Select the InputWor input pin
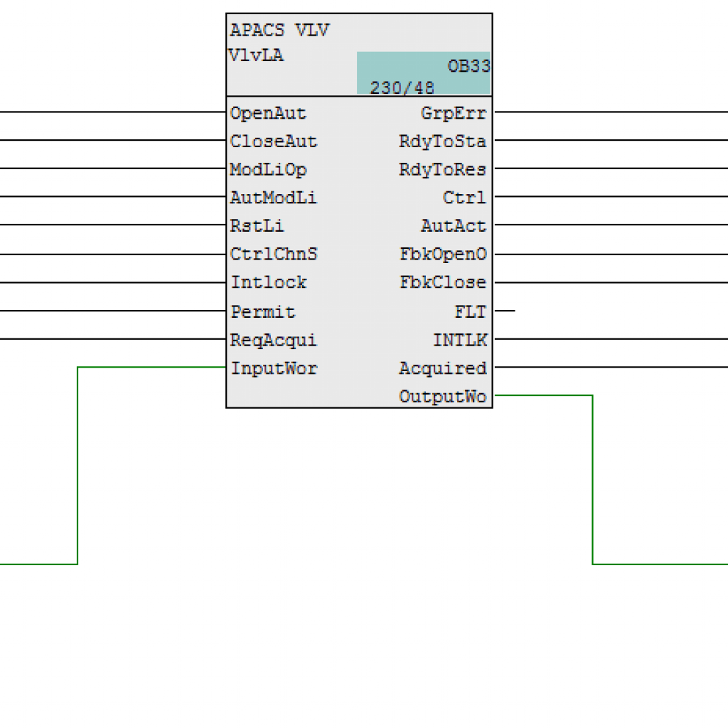728x728 pixels. coord(274,369)
